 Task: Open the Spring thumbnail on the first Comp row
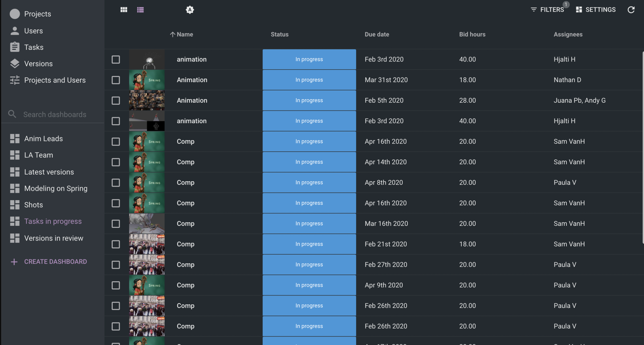pos(147,142)
